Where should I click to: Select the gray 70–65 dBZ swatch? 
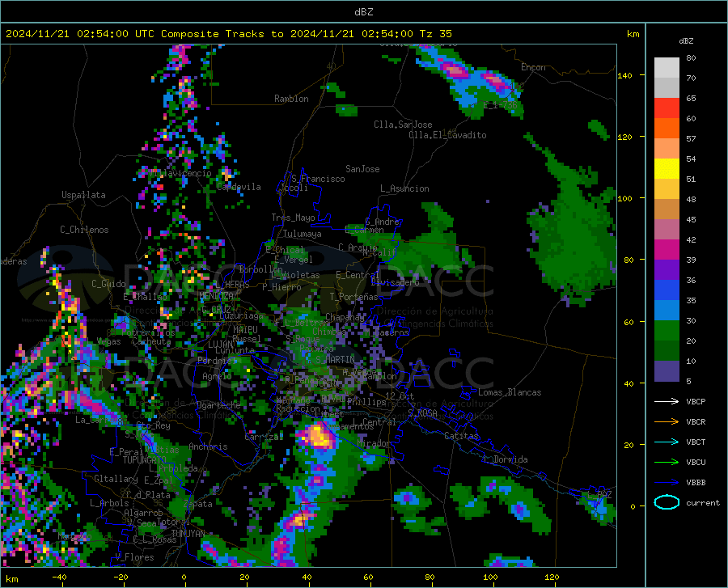(x=667, y=88)
